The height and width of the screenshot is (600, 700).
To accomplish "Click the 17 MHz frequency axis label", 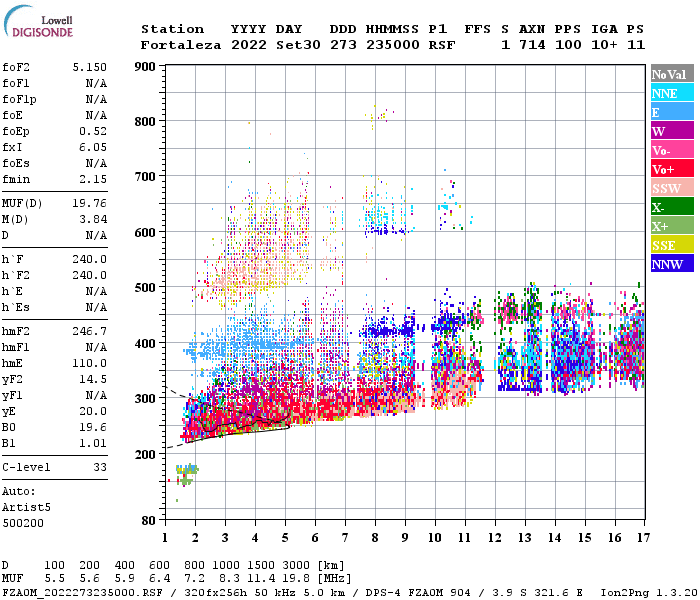I will [643, 537].
